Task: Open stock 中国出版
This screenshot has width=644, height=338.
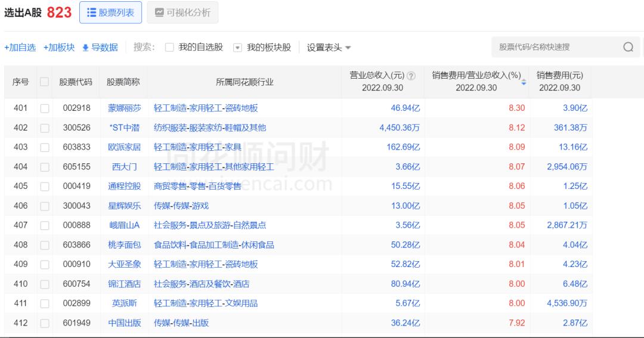Action: pos(125,323)
